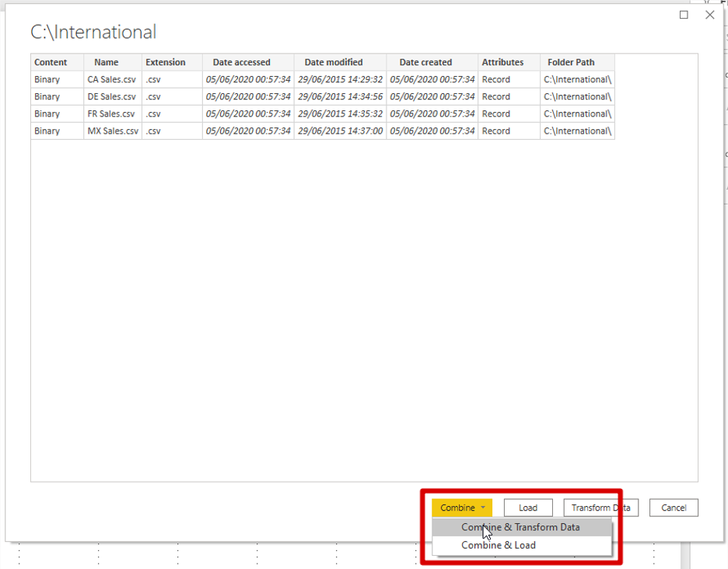
Task: Click date modified 29/06/2015 14:35:32
Action: click(x=341, y=113)
